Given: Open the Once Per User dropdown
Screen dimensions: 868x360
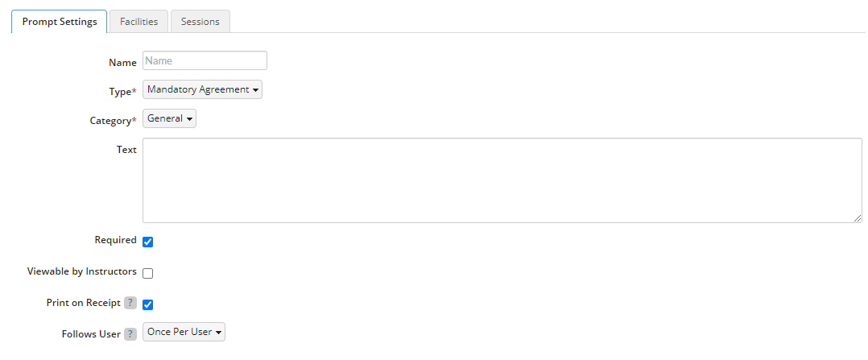Looking at the screenshot, I should [x=184, y=333].
